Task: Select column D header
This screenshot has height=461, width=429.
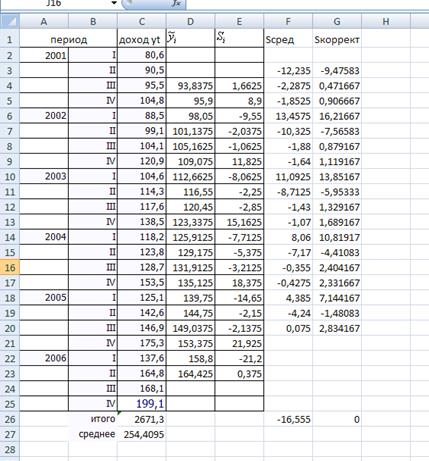Action: point(190,22)
